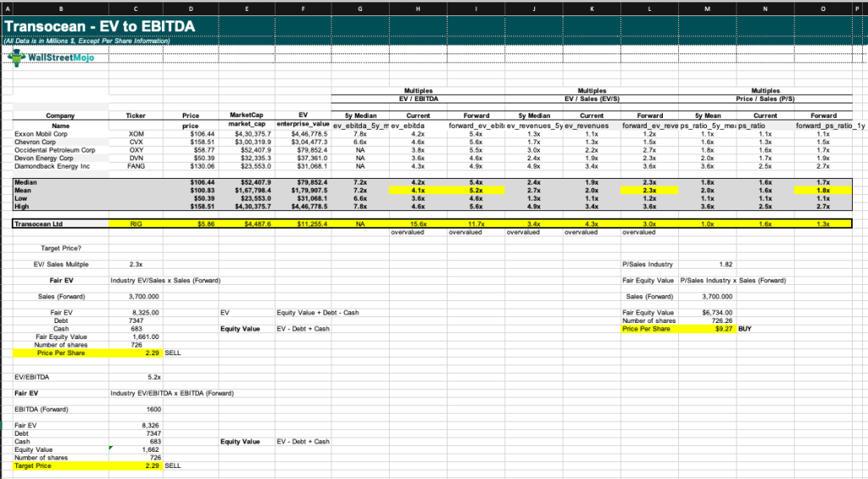Click the 'CVX' ticker cell
Viewport: 868px width, 479px height.
136,142
